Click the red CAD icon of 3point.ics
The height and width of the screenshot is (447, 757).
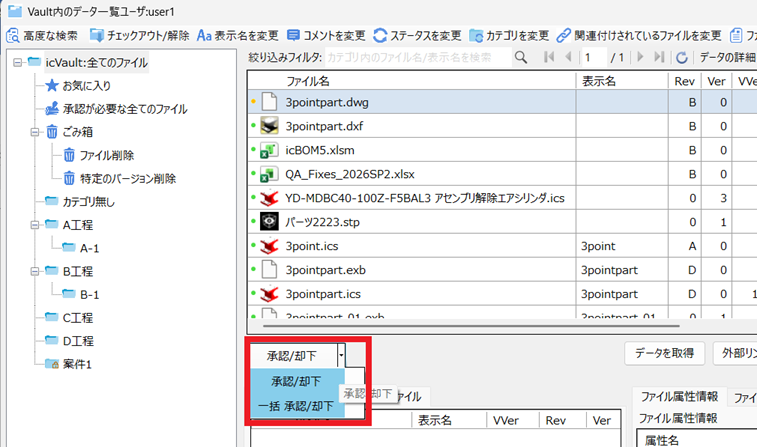269,246
